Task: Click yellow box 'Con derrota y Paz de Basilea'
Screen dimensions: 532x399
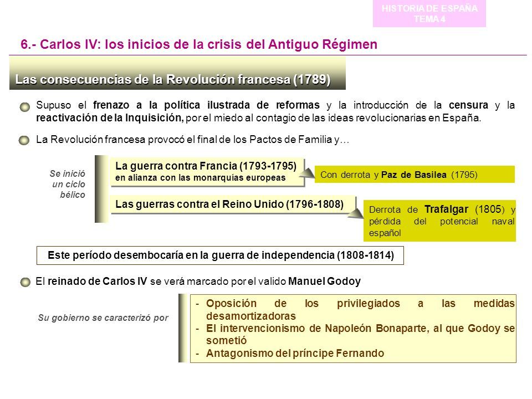Action: click(415, 175)
